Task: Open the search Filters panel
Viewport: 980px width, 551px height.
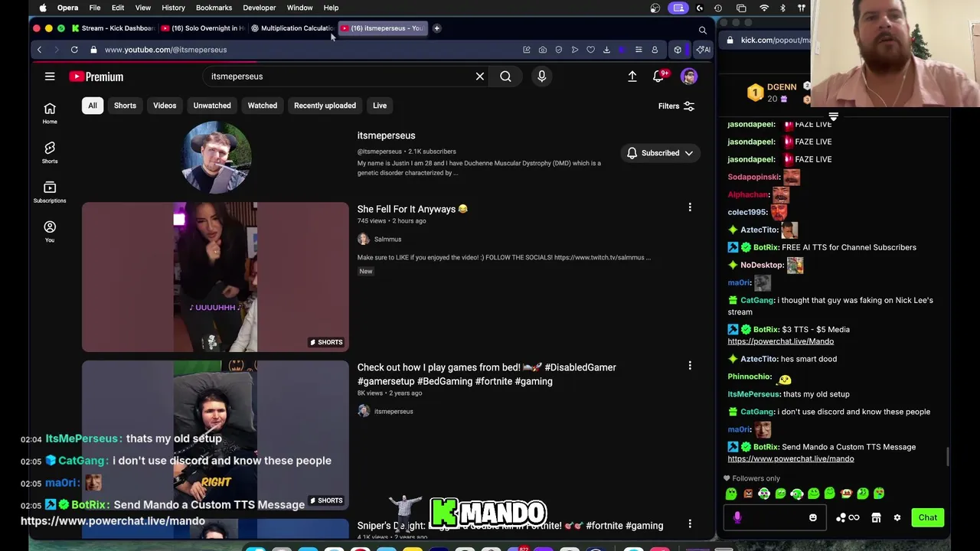Action: (676, 106)
